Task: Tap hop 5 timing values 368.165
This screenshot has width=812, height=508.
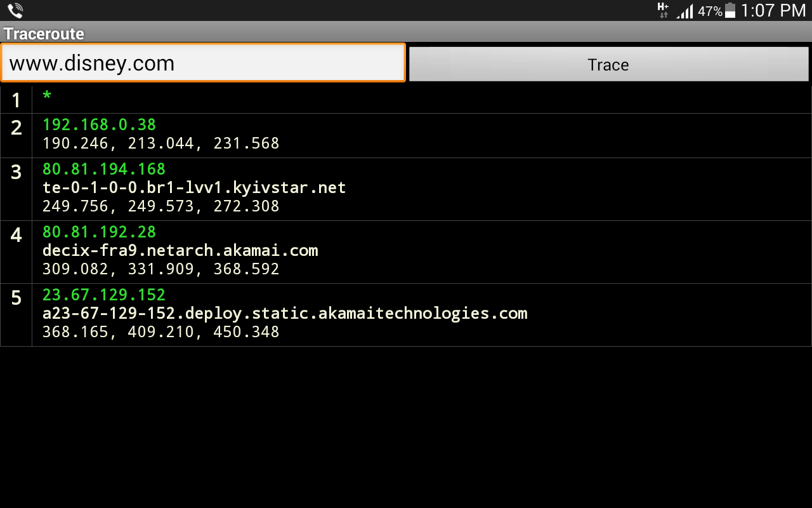Action: (x=160, y=332)
